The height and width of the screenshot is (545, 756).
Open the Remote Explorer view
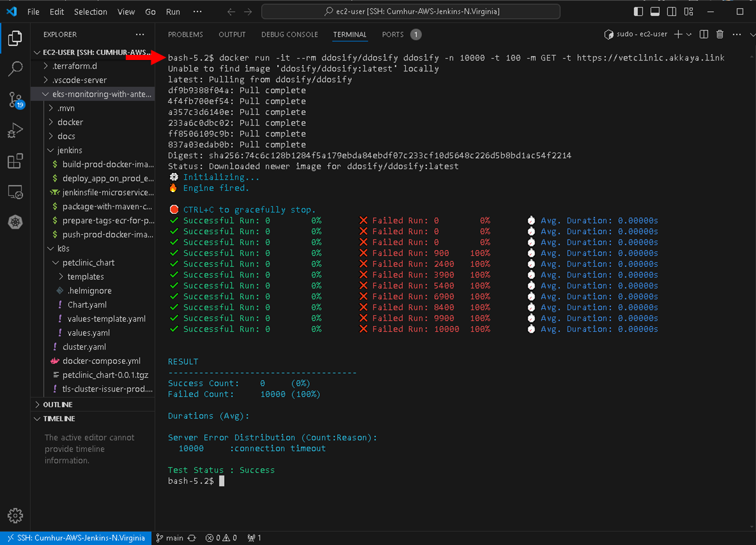click(x=15, y=192)
